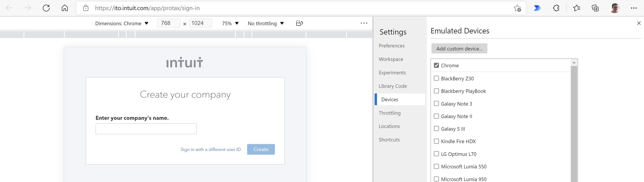644x182 pixels.
Task: Uncheck the Chrome emulated device
Action: coord(437,65)
